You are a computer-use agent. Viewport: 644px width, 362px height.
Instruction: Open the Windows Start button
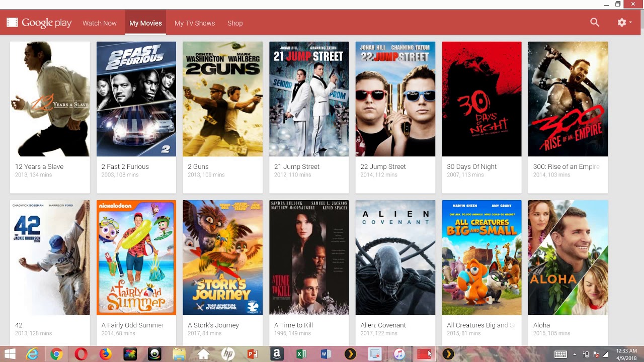[x=10, y=354]
